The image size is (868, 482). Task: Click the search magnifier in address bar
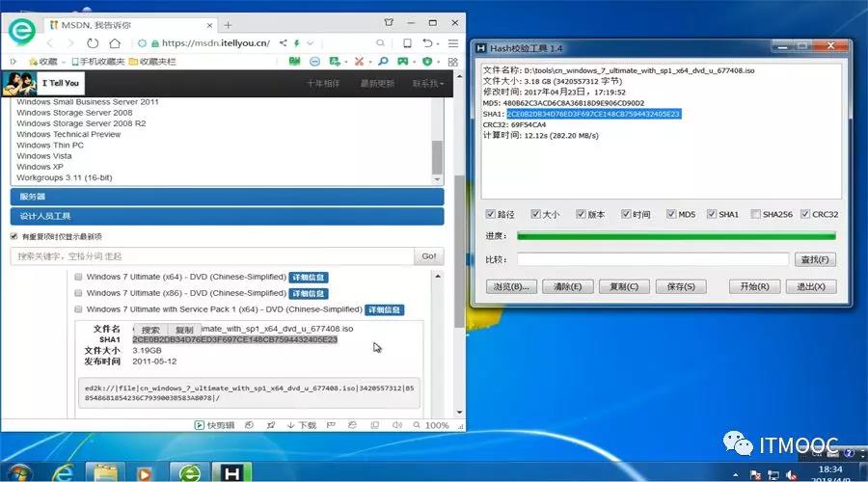[380, 42]
